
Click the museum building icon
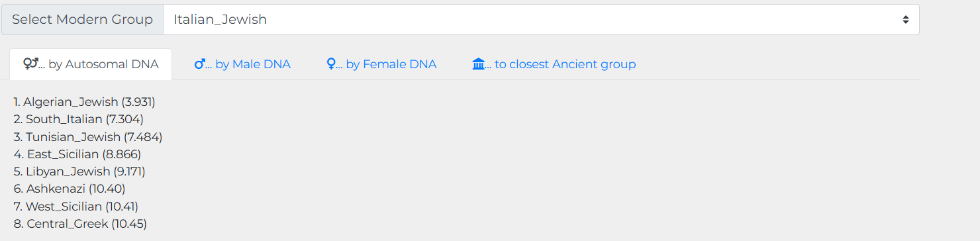point(479,64)
